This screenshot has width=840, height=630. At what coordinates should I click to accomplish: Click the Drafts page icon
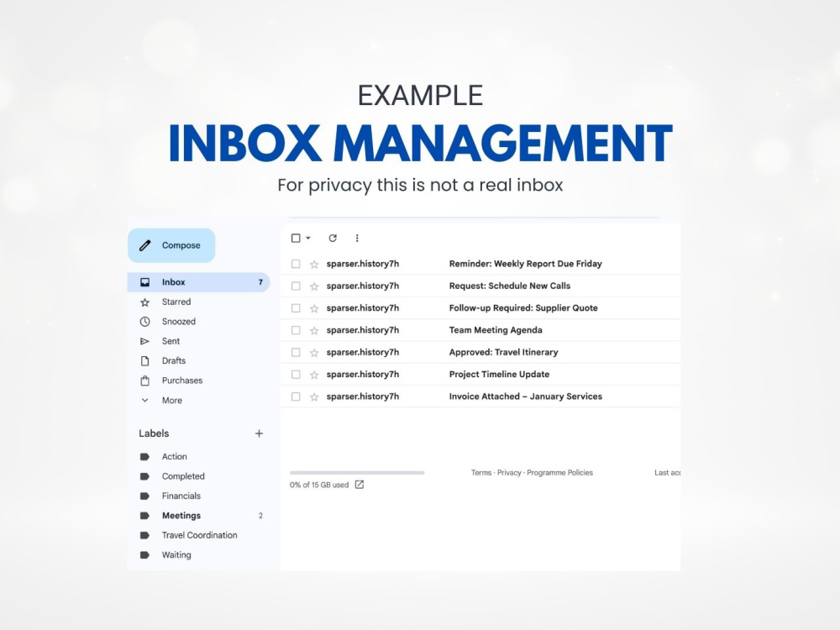pos(144,361)
